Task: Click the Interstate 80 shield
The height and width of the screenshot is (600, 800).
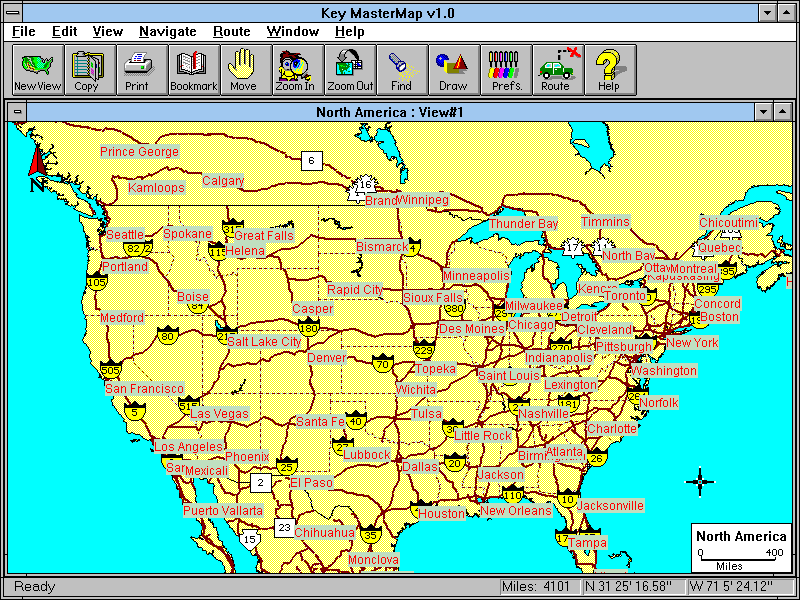Action: 167,335
